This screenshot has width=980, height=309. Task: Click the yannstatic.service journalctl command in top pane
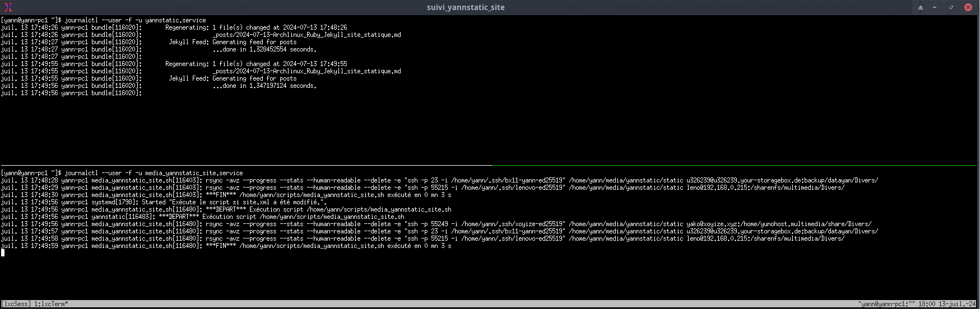[135, 20]
